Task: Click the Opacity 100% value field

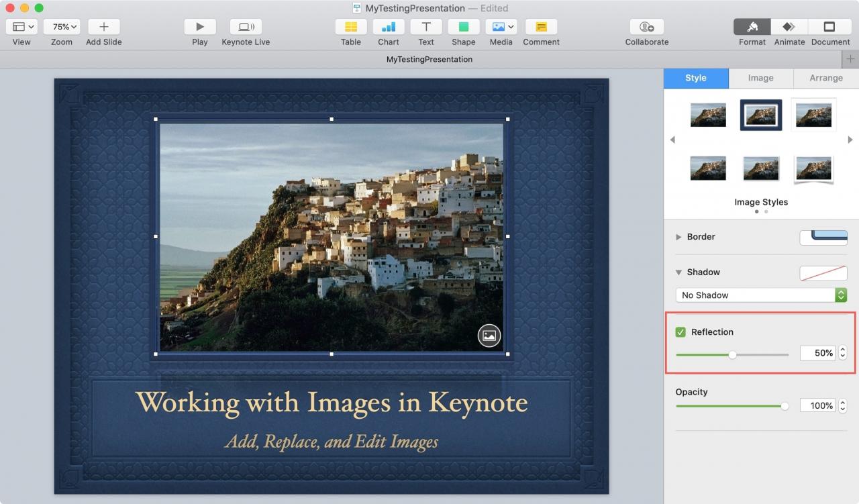Action: point(817,405)
